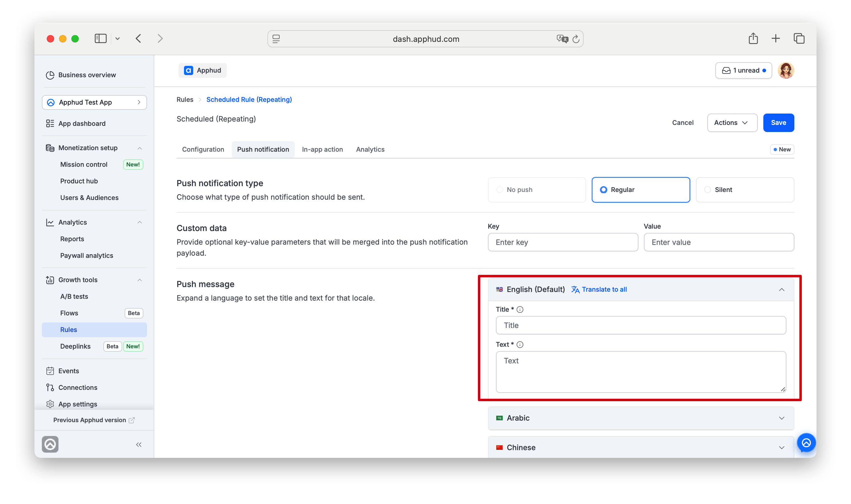The image size is (851, 504).
Task: Click the push message Title input field
Action: pyautogui.click(x=641, y=325)
